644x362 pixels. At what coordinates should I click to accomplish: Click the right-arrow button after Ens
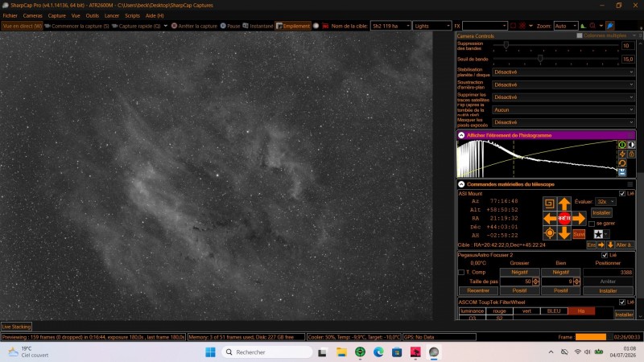pos(601,245)
